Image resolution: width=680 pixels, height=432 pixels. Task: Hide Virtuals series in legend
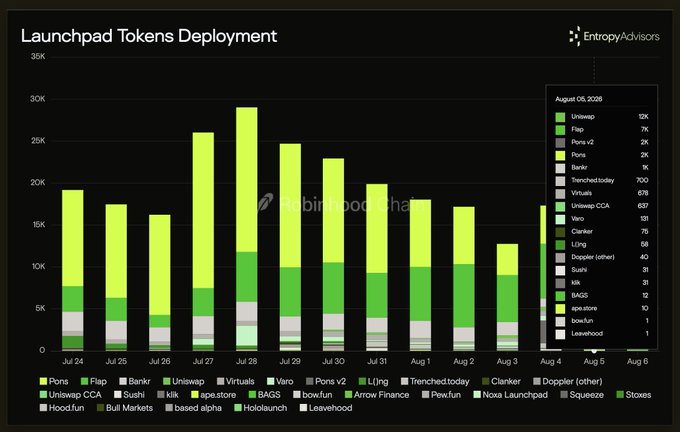(x=235, y=382)
